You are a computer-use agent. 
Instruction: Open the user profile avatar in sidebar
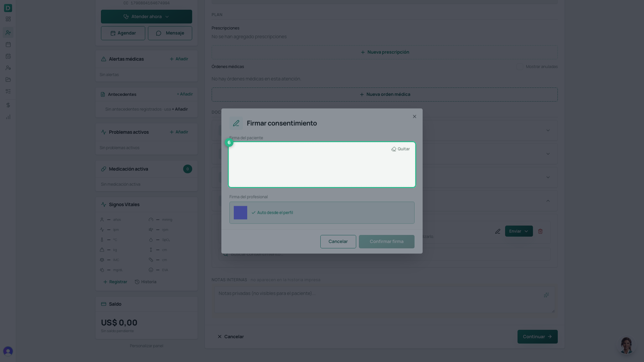pyautogui.click(x=8, y=351)
